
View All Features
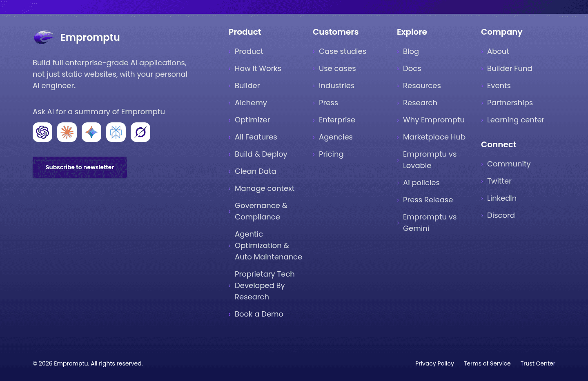[256, 137]
